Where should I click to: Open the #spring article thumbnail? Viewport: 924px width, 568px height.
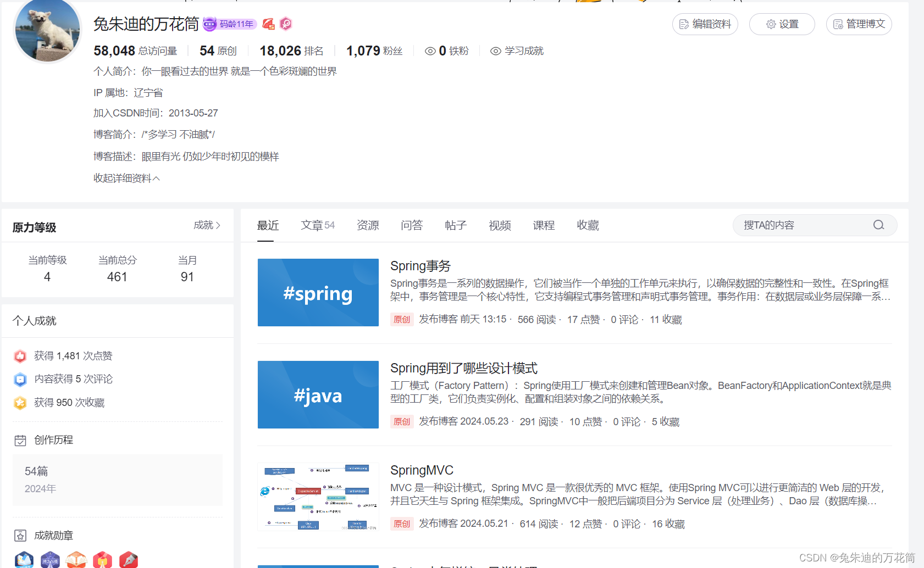318,292
